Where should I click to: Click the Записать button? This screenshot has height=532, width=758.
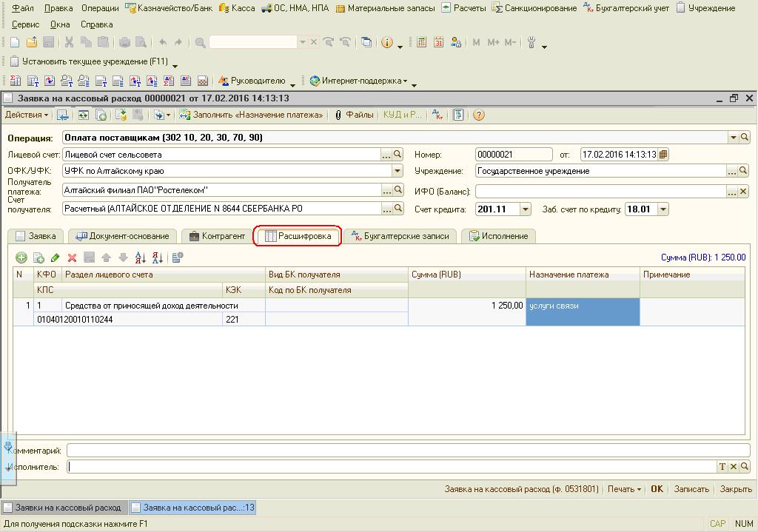pyautogui.click(x=691, y=489)
